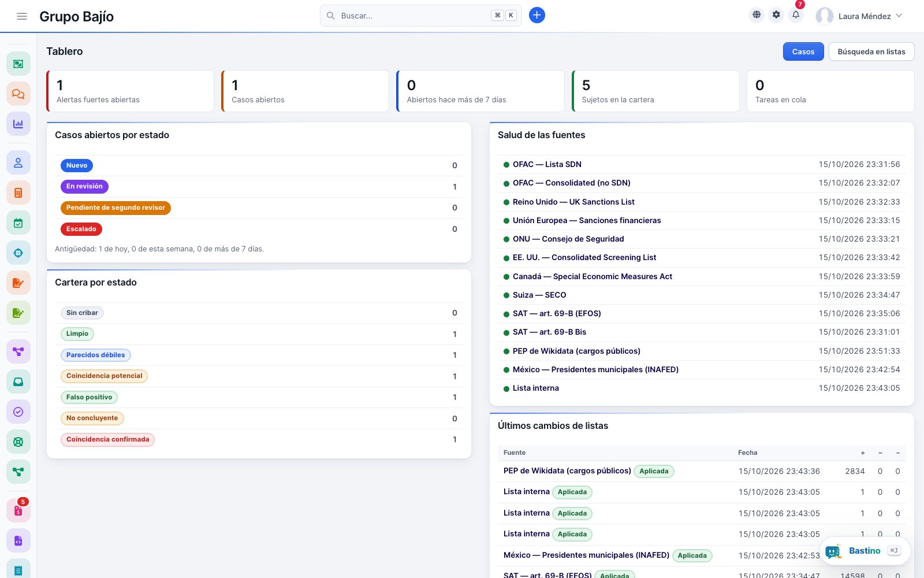Open the Sujetos en la cartera card
Viewport: 924px width, 578px height.
[655, 91]
